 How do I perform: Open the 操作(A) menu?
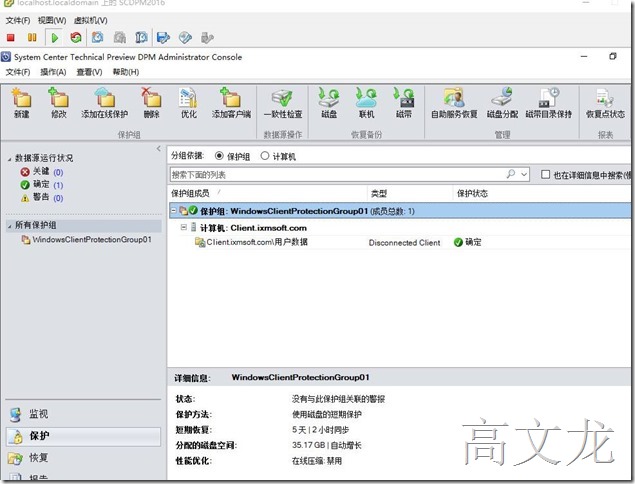53,72
